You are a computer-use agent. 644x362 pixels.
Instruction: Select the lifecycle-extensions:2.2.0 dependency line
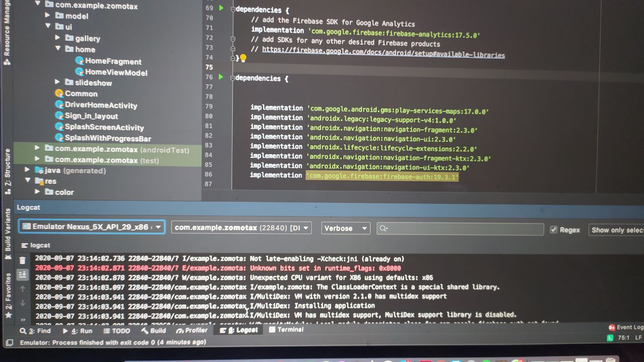point(364,148)
